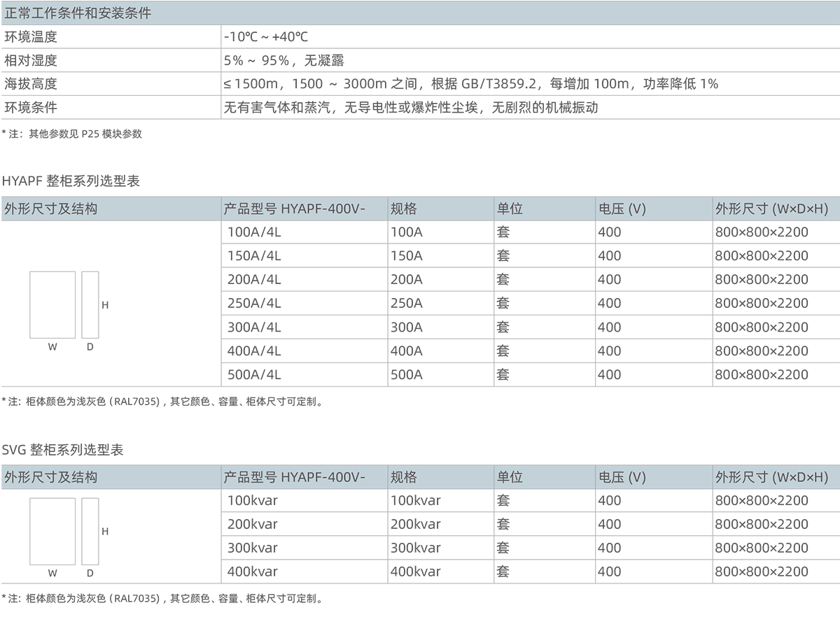
Task: Click 外形尺寸 (W×D×H) header in HYAPF table
Action: pyautogui.click(x=771, y=209)
